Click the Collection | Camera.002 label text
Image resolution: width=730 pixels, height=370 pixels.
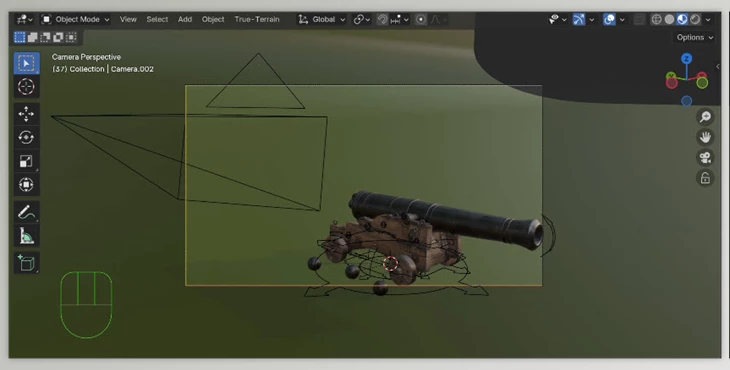pyautogui.click(x=111, y=69)
